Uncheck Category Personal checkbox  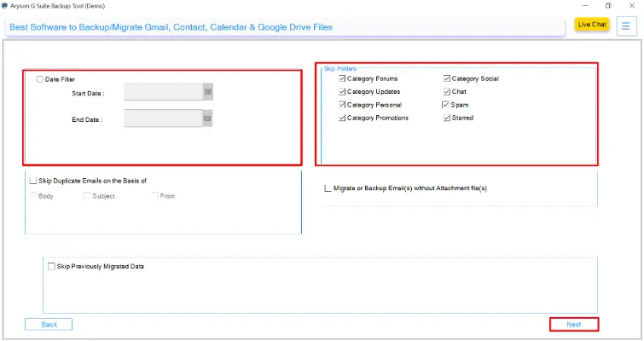[x=342, y=105]
